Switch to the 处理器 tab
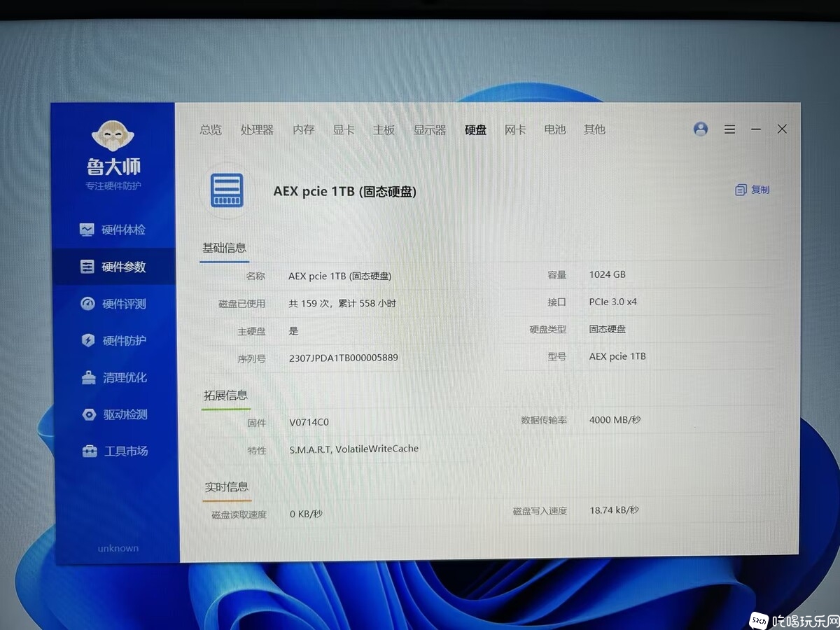 257,129
